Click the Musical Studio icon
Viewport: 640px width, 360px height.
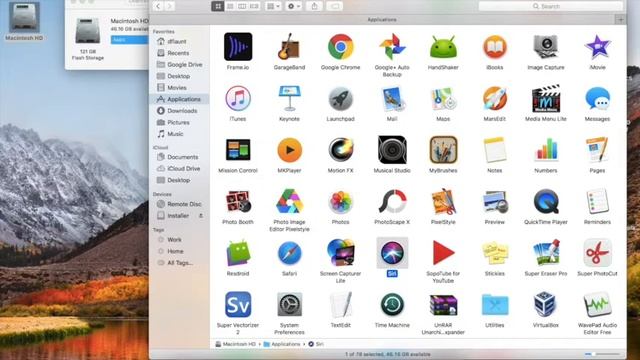[x=392, y=150]
